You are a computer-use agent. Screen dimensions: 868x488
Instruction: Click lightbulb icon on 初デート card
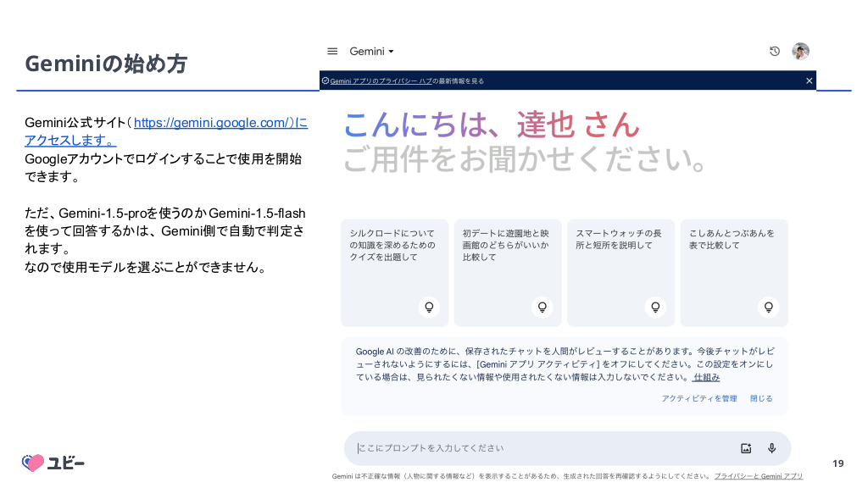pyautogui.click(x=542, y=307)
